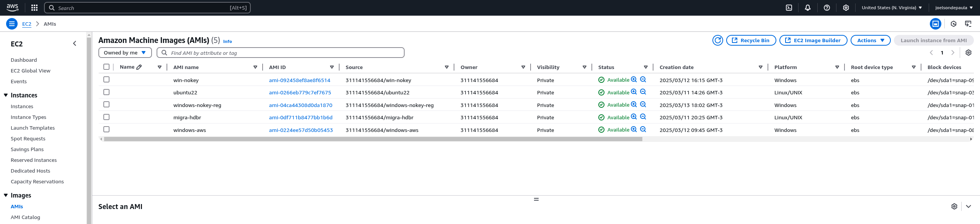Open AMI ID link for migra-hdbr
Image resolution: width=980 pixels, height=224 pixels.
pos(301,117)
